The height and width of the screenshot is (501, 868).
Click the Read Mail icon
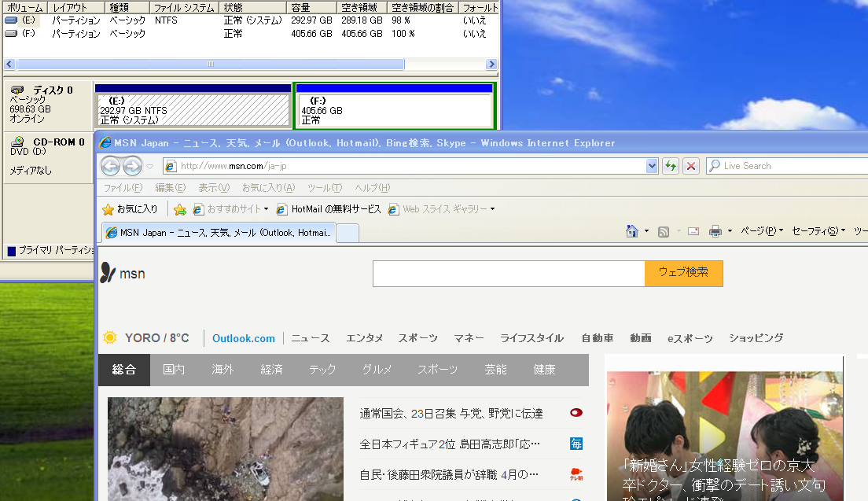[693, 231]
